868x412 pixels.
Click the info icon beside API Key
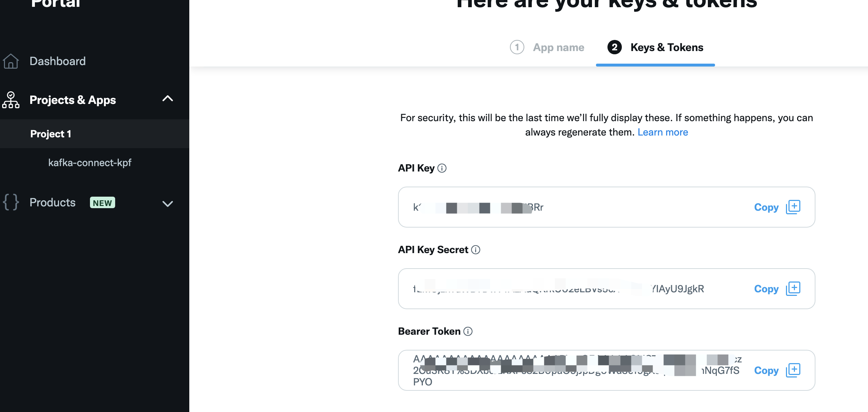pos(442,168)
